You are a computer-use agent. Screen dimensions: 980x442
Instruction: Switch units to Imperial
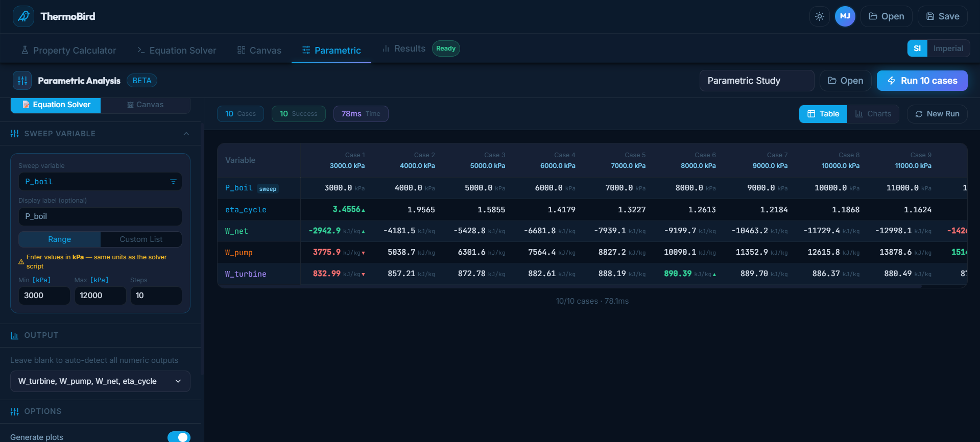(948, 48)
